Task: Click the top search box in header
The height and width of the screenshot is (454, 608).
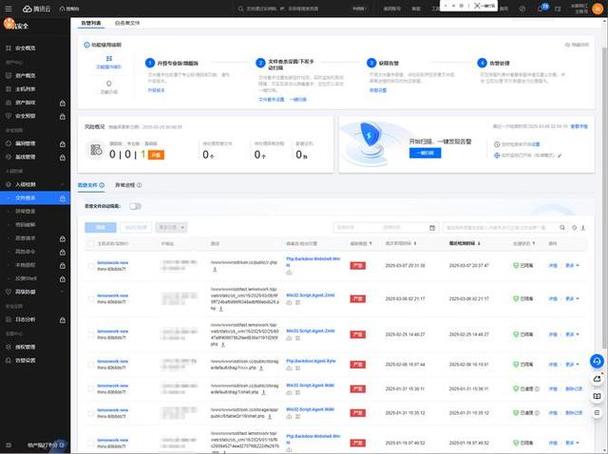Action: point(290,7)
